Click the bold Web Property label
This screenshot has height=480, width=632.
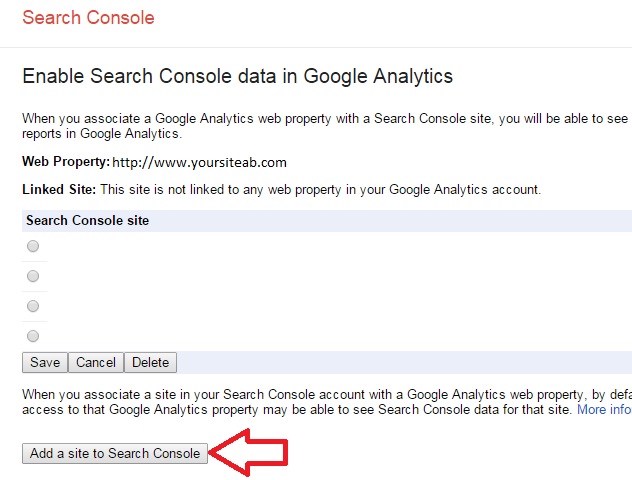(x=65, y=161)
